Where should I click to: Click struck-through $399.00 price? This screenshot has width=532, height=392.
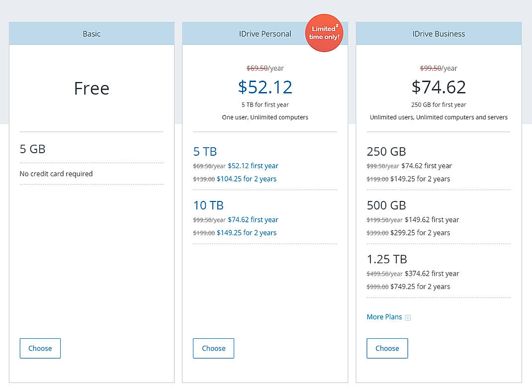tap(378, 233)
